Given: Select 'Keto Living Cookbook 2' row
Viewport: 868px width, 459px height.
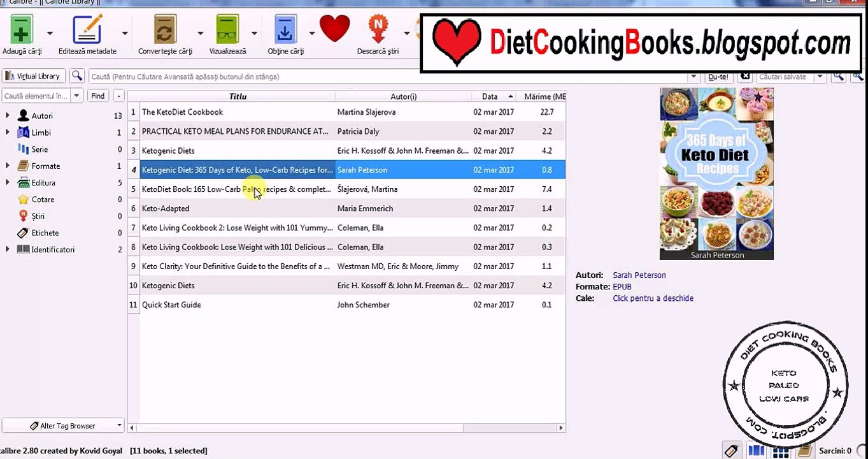Looking at the screenshot, I should pyautogui.click(x=346, y=228).
